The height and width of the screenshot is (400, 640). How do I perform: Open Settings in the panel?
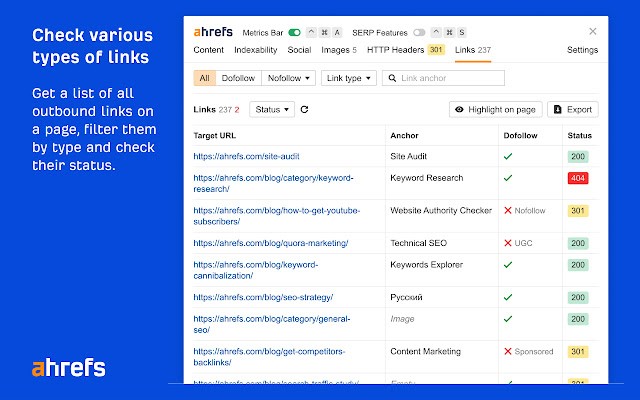pos(582,50)
